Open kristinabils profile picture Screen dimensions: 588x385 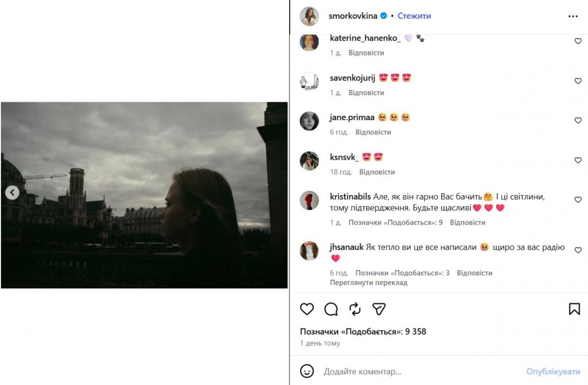[310, 200]
